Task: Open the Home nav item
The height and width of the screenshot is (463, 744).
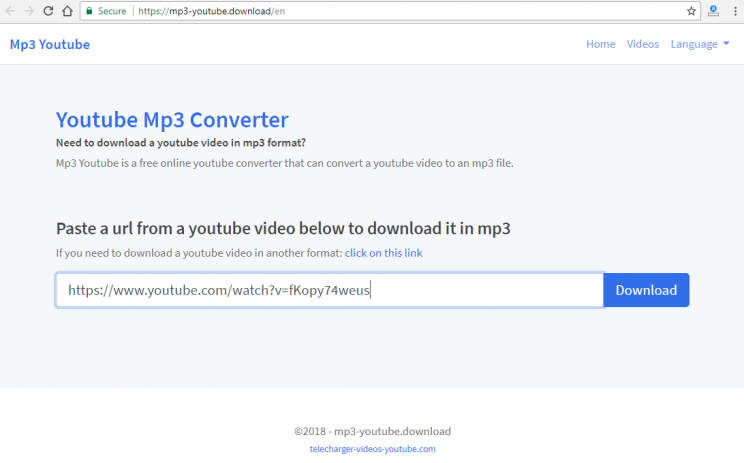Action: tap(600, 44)
